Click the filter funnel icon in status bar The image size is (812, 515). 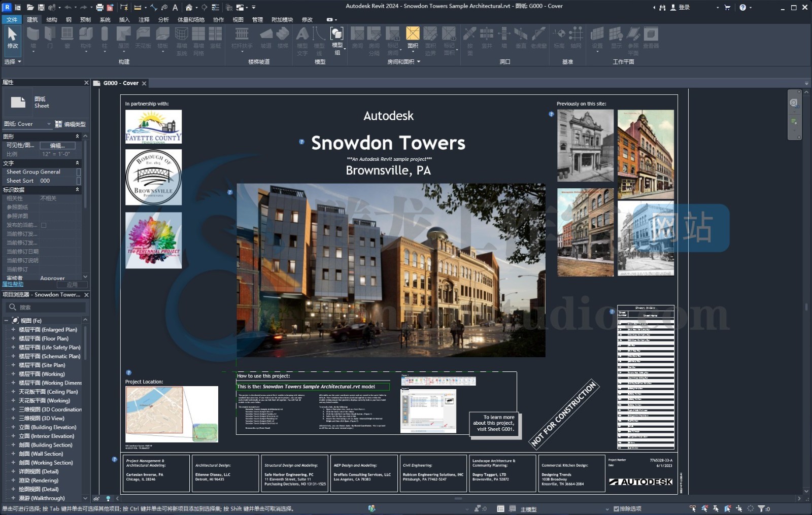761,508
